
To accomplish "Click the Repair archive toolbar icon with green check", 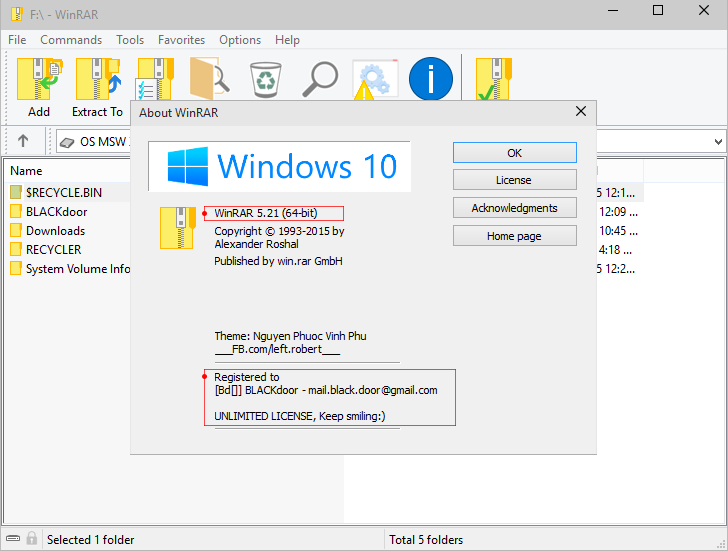I will click(x=494, y=79).
